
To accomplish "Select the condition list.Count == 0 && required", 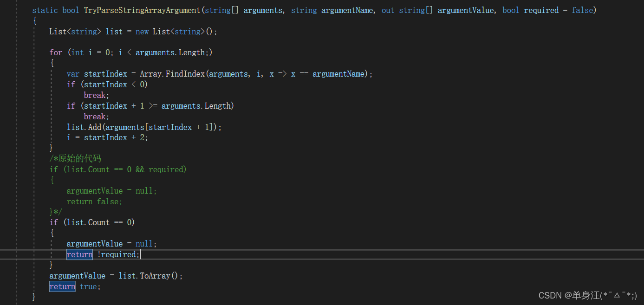I will [125, 169].
